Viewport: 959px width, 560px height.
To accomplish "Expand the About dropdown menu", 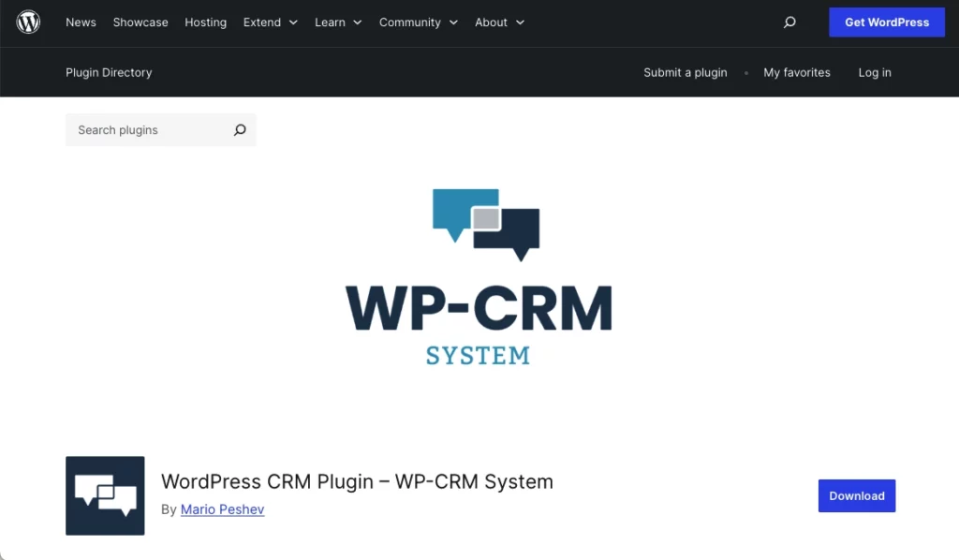I will coord(498,22).
